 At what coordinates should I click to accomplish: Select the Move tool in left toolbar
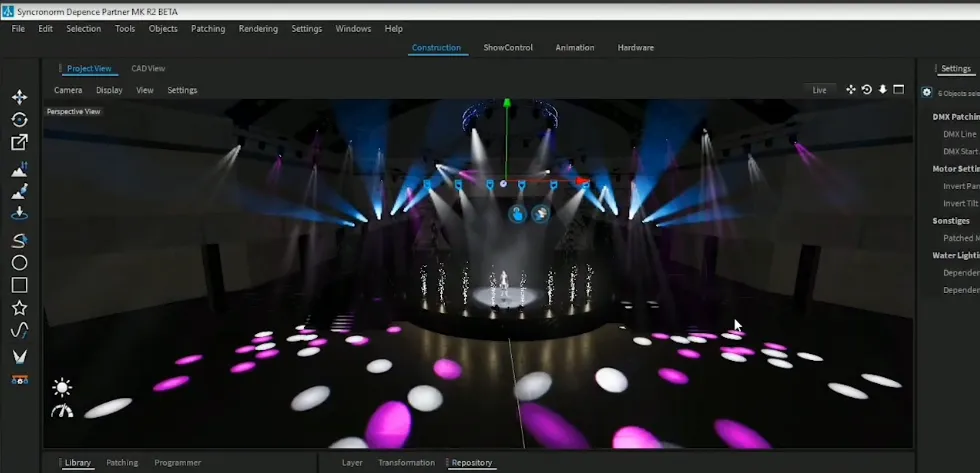pyautogui.click(x=19, y=97)
